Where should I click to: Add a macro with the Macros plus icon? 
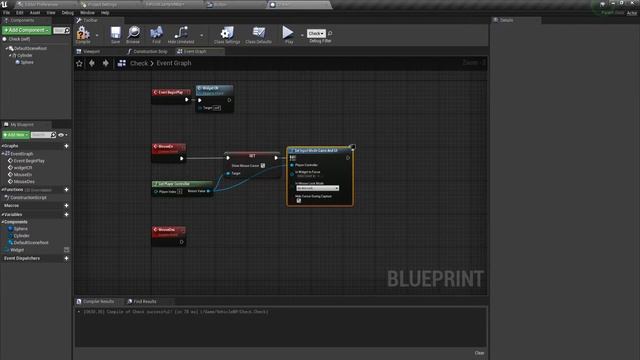pos(66,206)
